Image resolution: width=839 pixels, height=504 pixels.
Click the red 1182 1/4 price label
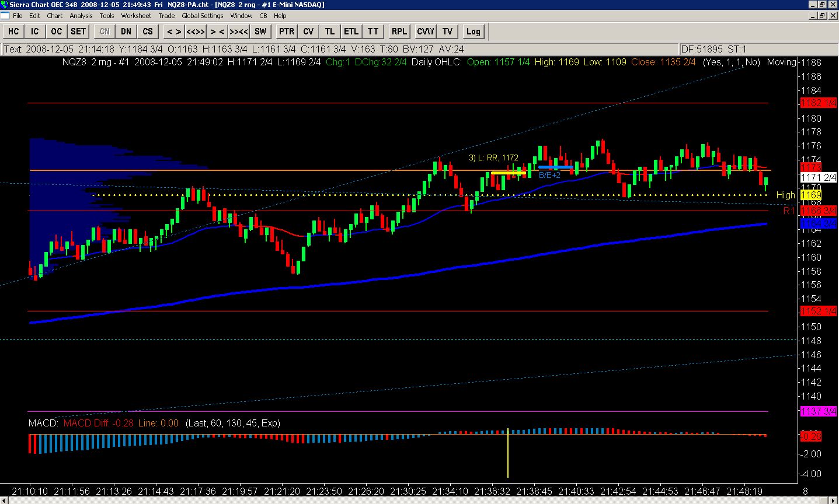[x=819, y=103]
